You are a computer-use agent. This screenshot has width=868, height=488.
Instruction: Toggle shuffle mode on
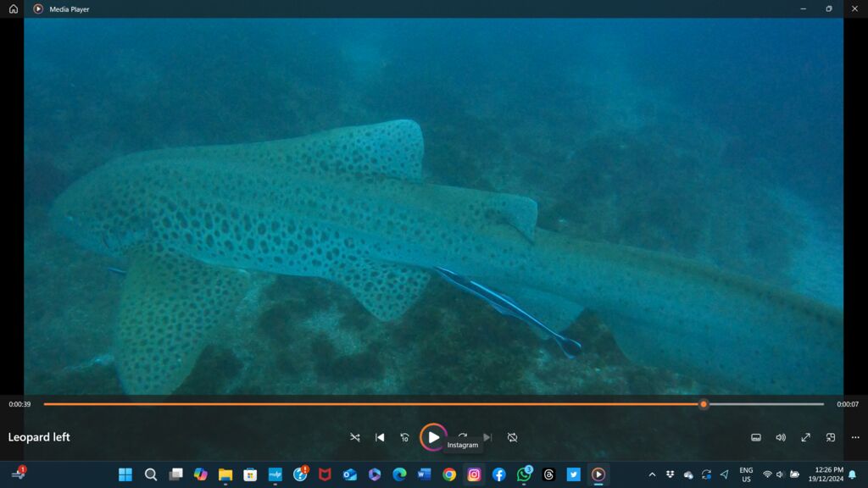pyautogui.click(x=355, y=437)
